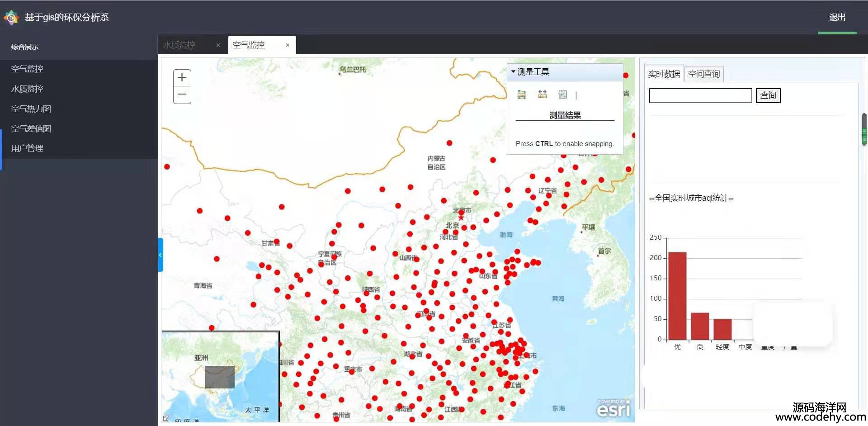
Task: Open the 空间查询 tab
Action: coord(704,74)
